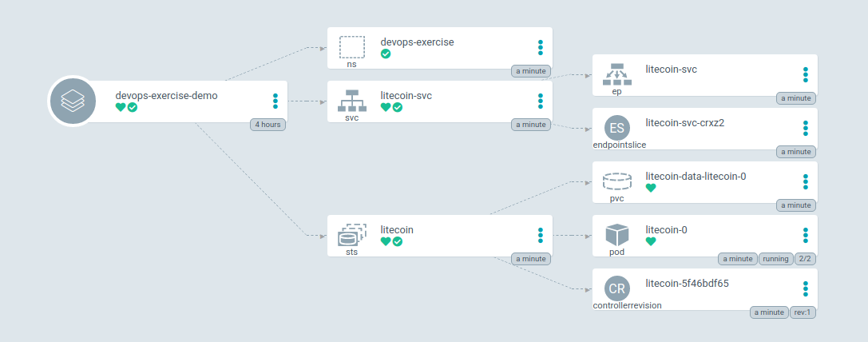Open kebab menu for litecoin-0 pod
Screen dimensions: 868x342
[x=806, y=236]
